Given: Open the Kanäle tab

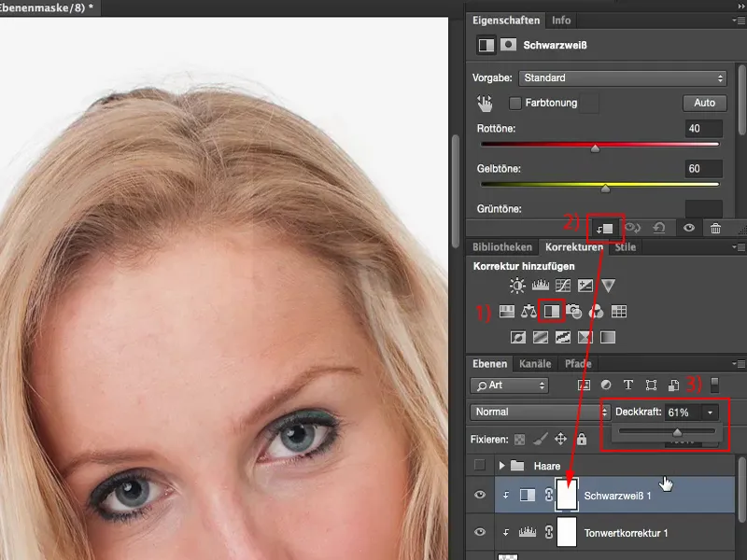Looking at the screenshot, I should [535, 364].
